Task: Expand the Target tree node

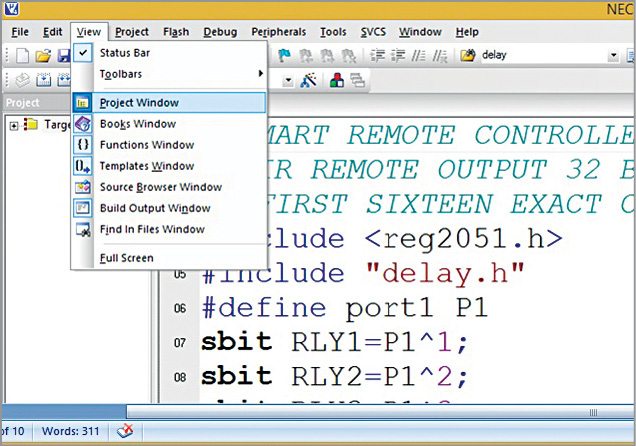Action: (13, 125)
